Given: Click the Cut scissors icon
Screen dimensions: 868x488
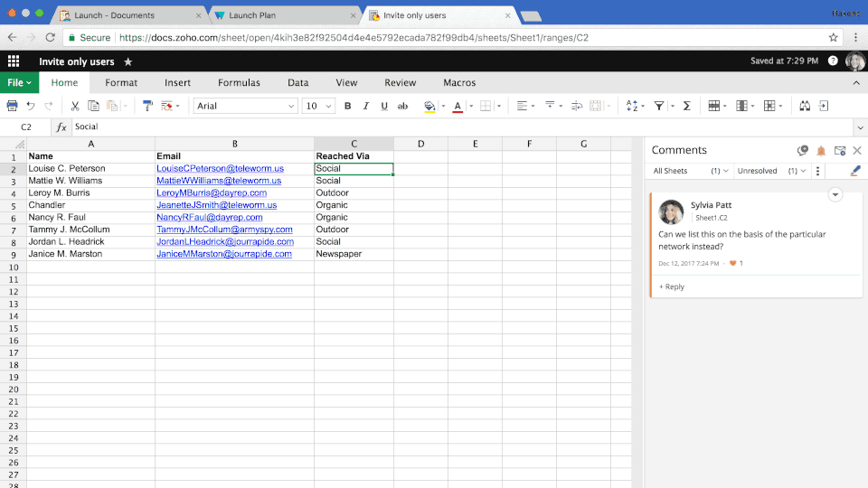Looking at the screenshot, I should (75, 106).
